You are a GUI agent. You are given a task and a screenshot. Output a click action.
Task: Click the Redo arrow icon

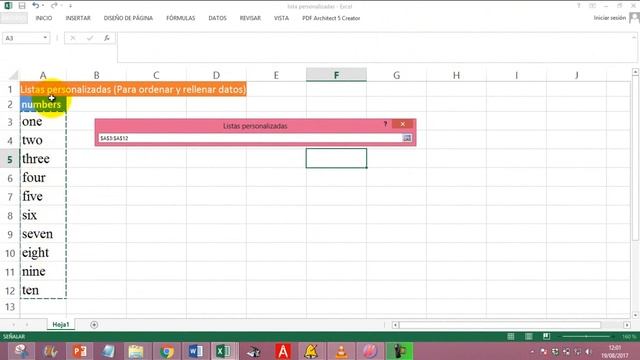tap(54, 6)
